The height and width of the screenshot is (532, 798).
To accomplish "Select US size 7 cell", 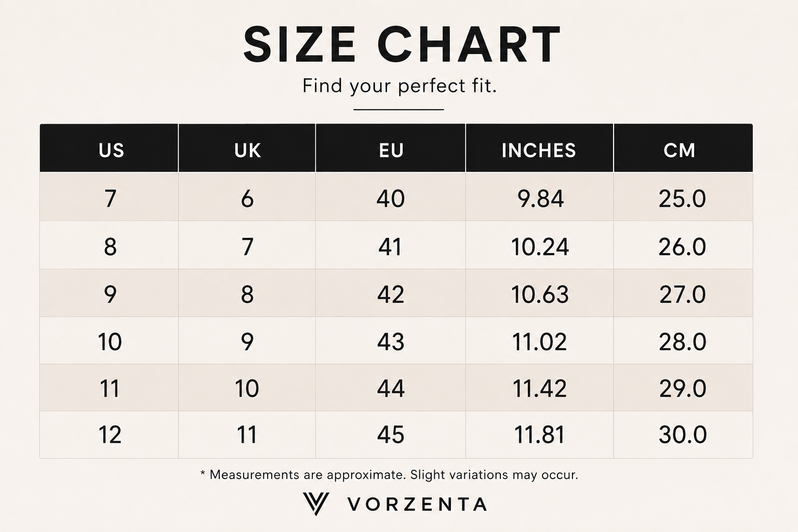I will tap(109, 197).
